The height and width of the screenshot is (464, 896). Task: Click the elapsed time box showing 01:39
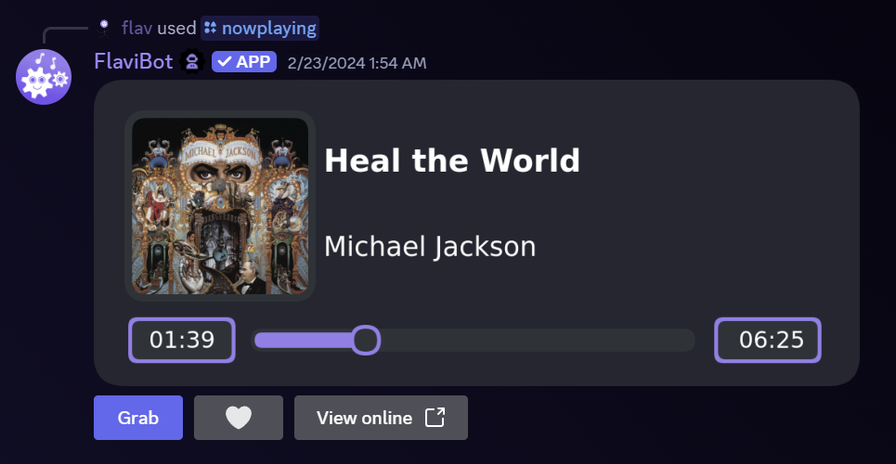pyautogui.click(x=182, y=340)
